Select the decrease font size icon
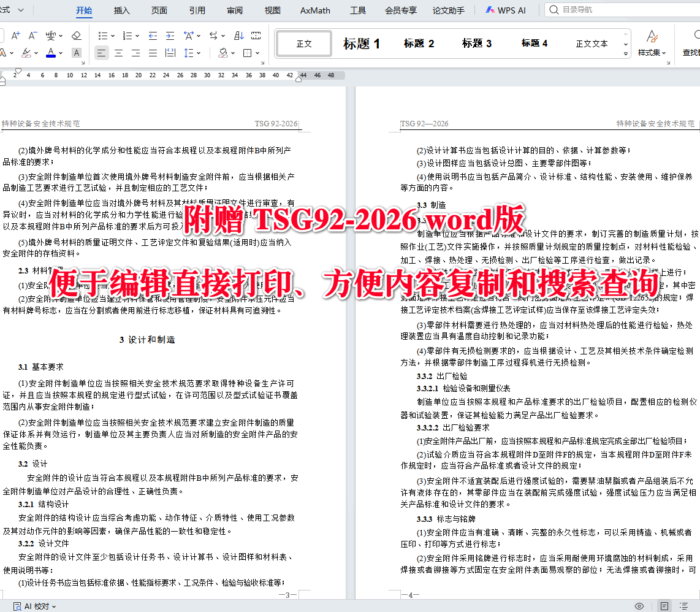This screenshot has height=612, width=700. tap(31, 35)
